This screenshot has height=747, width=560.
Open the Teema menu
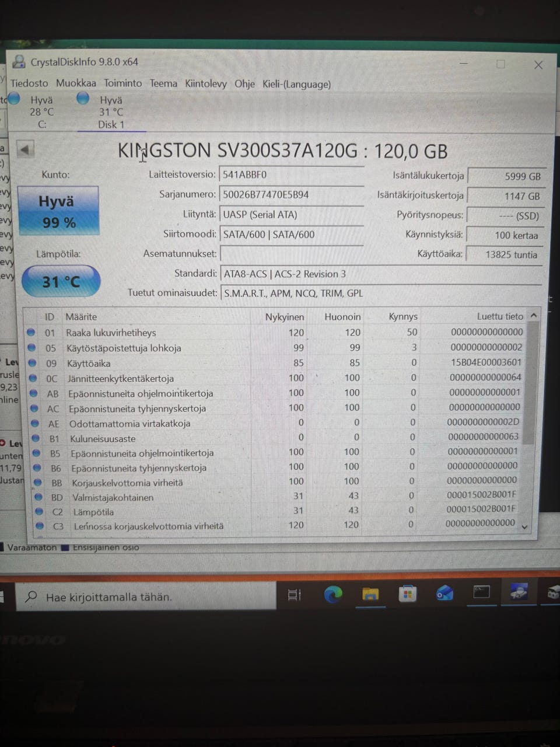tap(163, 83)
